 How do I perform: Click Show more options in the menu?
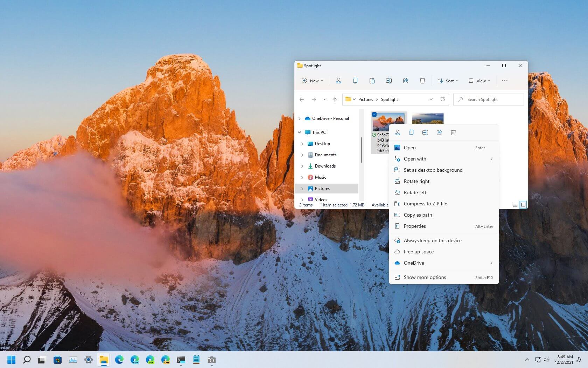tap(424, 277)
